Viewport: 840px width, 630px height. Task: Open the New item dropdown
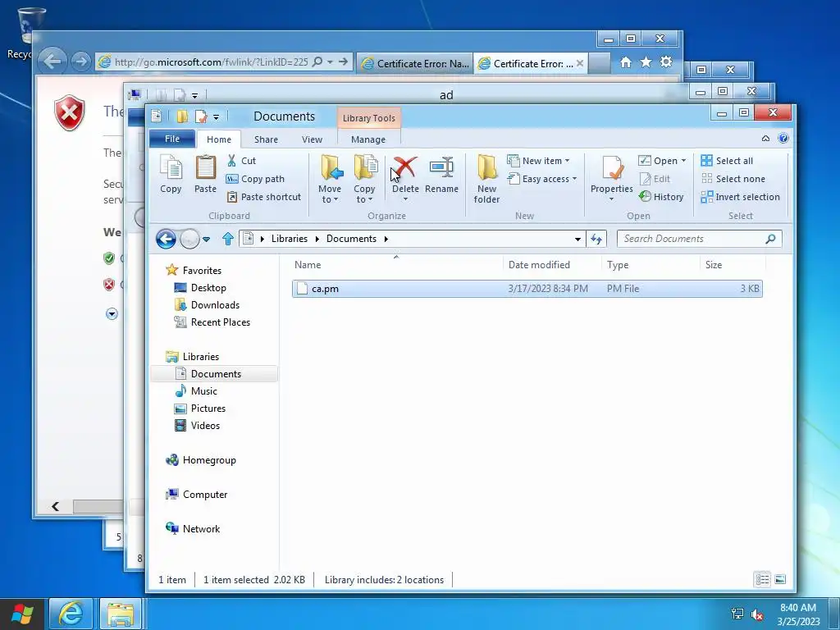click(x=539, y=161)
